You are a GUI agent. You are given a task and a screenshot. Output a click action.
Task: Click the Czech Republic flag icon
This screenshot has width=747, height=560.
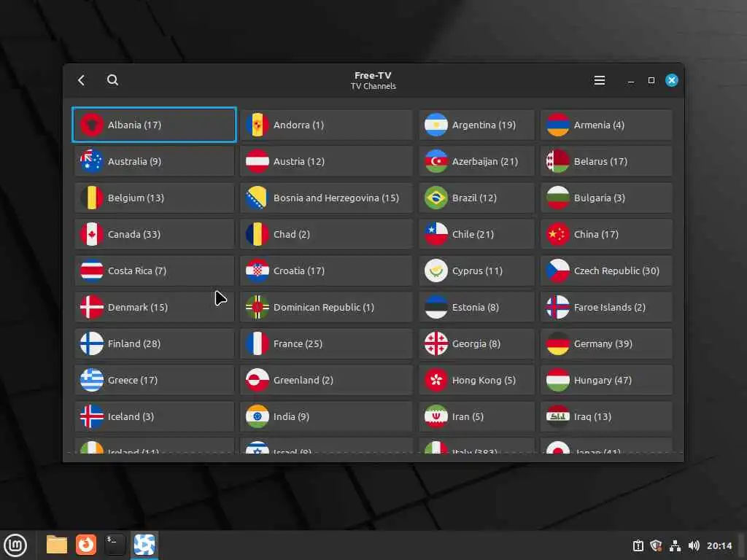pos(558,271)
